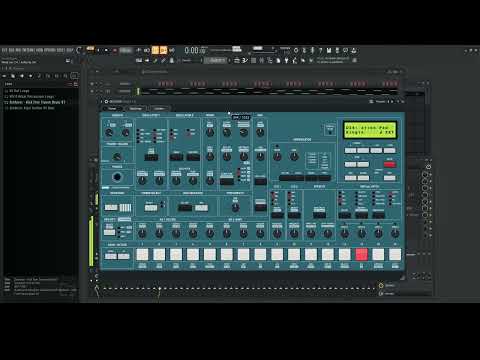This screenshot has width=480, height=360.
Task: Click the star favorites icon in browser toolbar
Action: [31, 76]
